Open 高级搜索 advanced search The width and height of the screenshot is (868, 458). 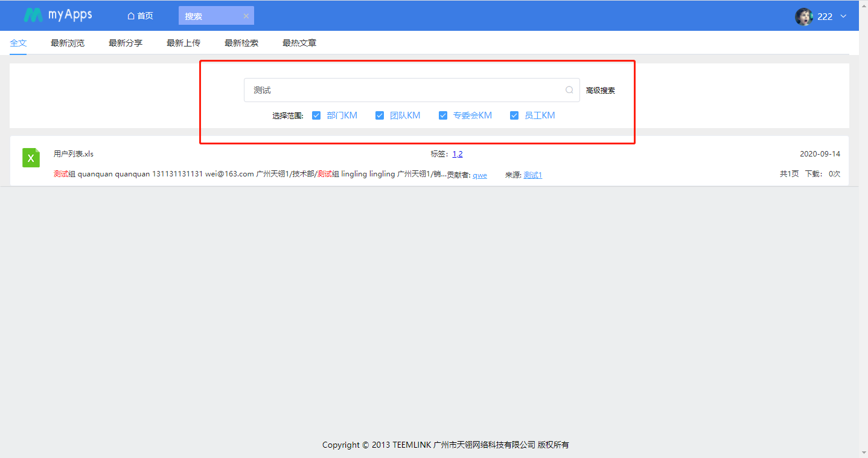click(600, 89)
